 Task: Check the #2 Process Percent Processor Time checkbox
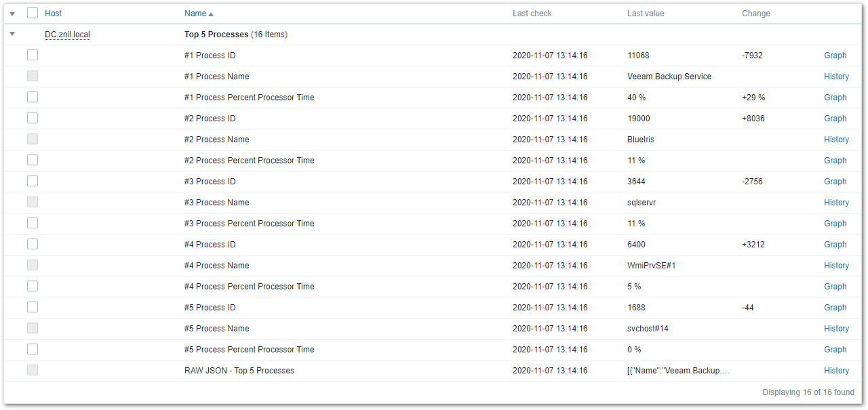click(x=33, y=160)
